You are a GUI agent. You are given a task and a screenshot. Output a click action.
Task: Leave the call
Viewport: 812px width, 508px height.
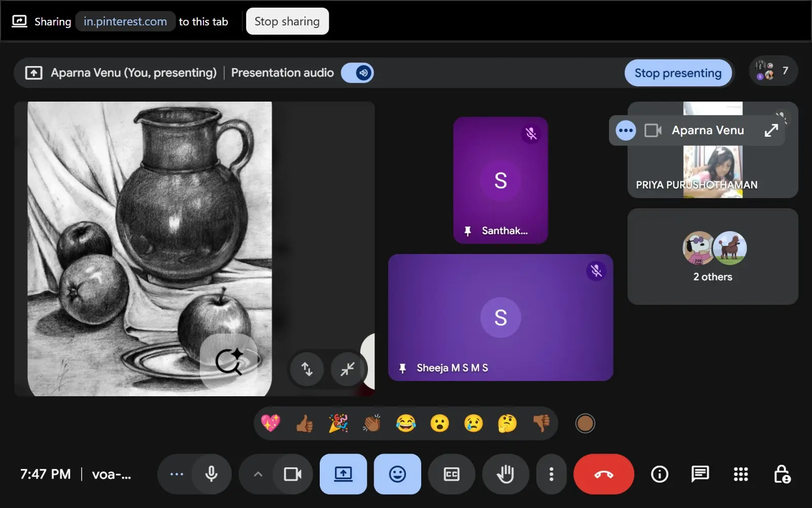(604, 474)
